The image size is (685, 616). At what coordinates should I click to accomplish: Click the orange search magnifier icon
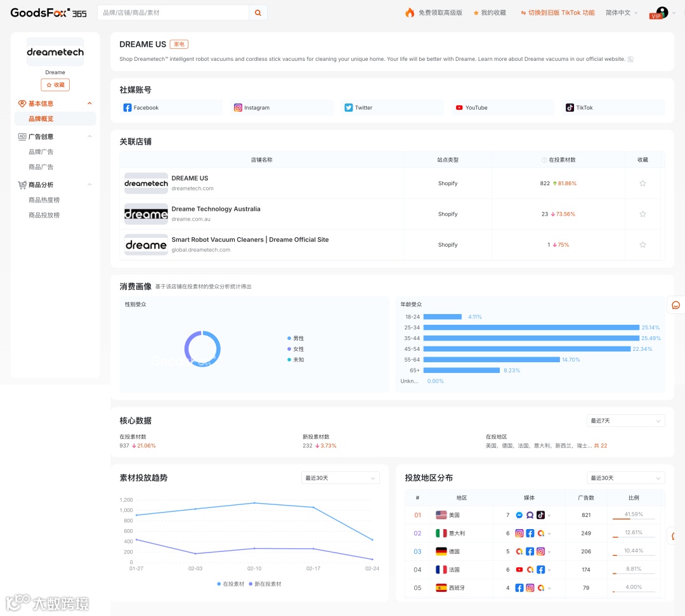coord(258,13)
